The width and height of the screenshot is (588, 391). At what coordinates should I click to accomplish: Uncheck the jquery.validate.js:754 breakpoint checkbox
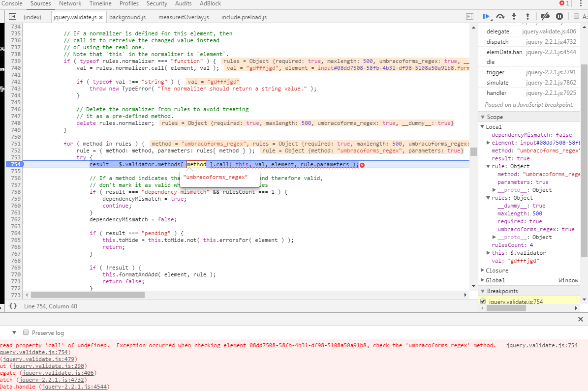click(x=483, y=301)
